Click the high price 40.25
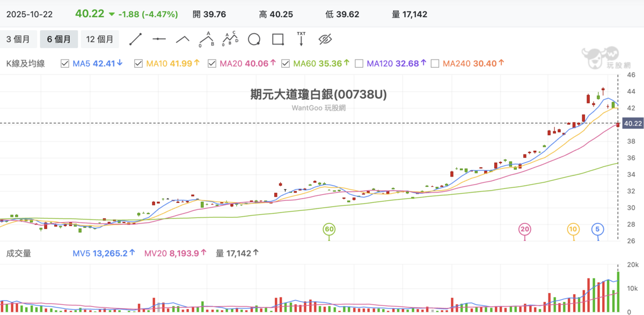The height and width of the screenshot is (315, 644). pyautogui.click(x=281, y=14)
